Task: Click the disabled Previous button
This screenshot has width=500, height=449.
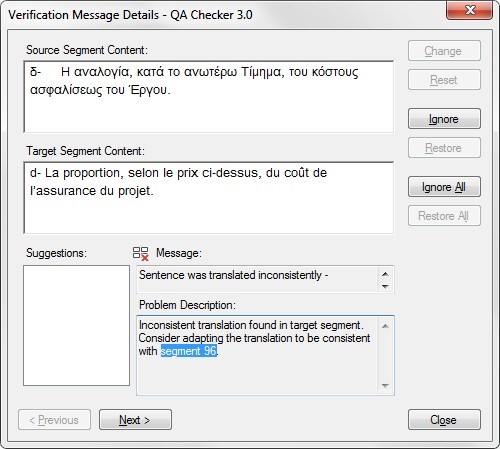Action: click(54, 420)
